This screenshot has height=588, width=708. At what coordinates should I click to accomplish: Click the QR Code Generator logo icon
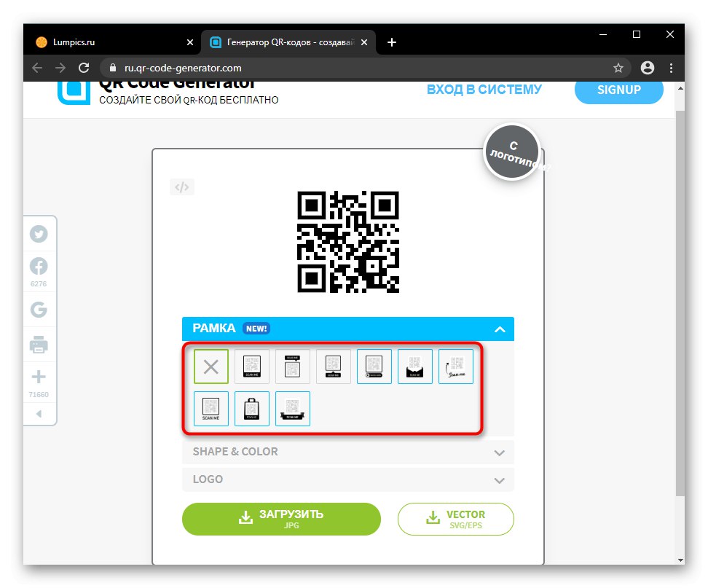[74, 93]
